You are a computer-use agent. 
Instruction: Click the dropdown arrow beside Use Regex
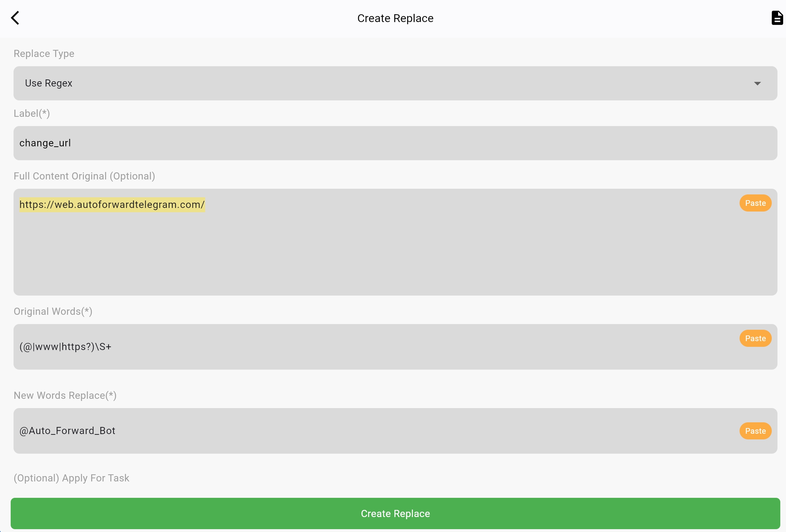pyautogui.click(x=757, y=83)
